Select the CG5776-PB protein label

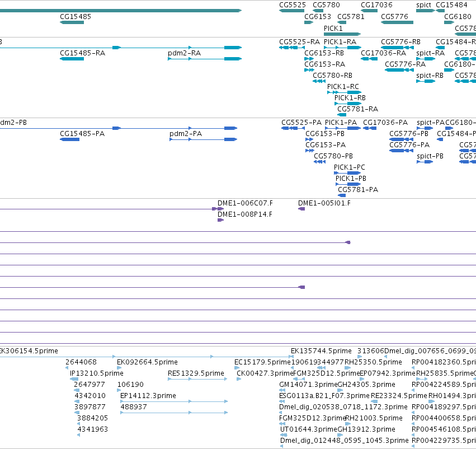coord(409,134)
